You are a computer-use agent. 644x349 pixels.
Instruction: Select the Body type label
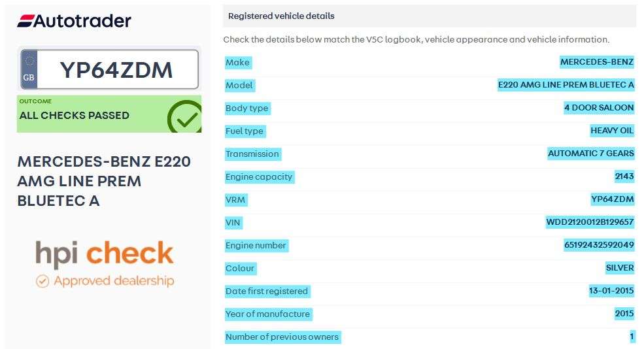(246, 108)
